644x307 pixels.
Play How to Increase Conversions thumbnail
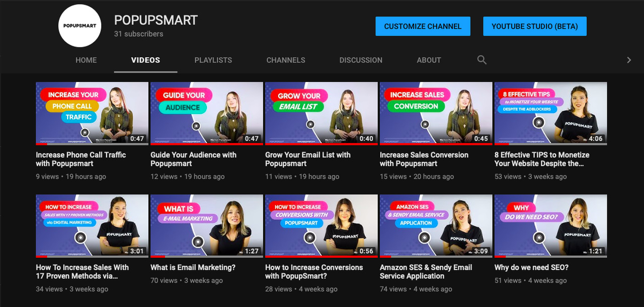tap(321, 226)
